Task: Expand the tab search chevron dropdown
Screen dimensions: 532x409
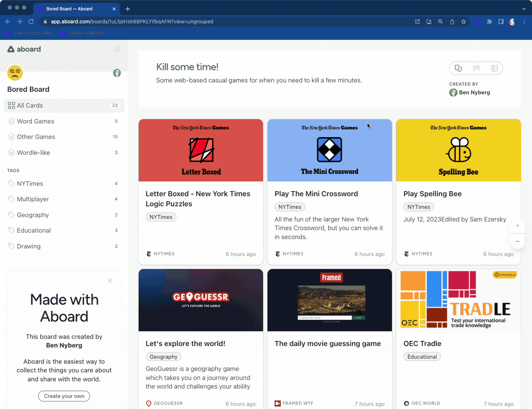Action: point(524,9)
